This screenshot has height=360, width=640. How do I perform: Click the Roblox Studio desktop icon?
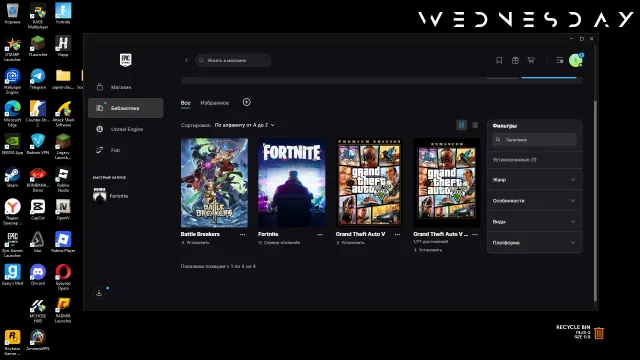(63, 180)
